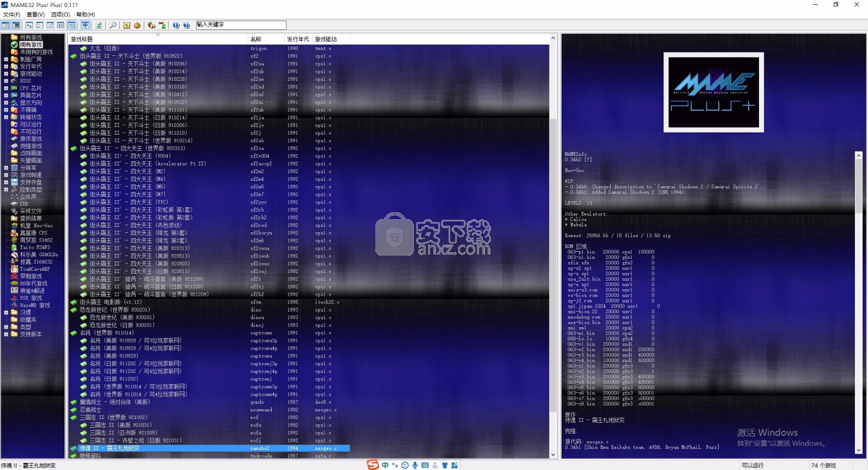Click the IME microphone voice input icon
868x470 pixels.
pyautogui.click(x=415, y=465)
